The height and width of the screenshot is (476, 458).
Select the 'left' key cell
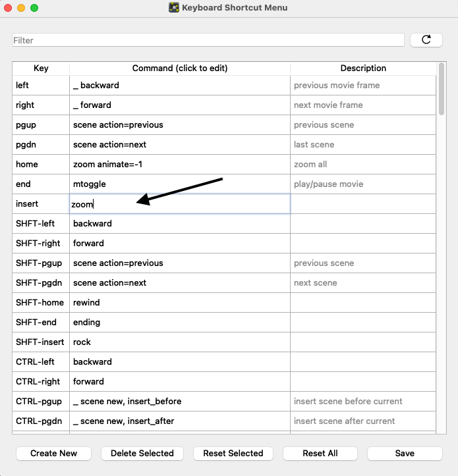pos(41,86)
